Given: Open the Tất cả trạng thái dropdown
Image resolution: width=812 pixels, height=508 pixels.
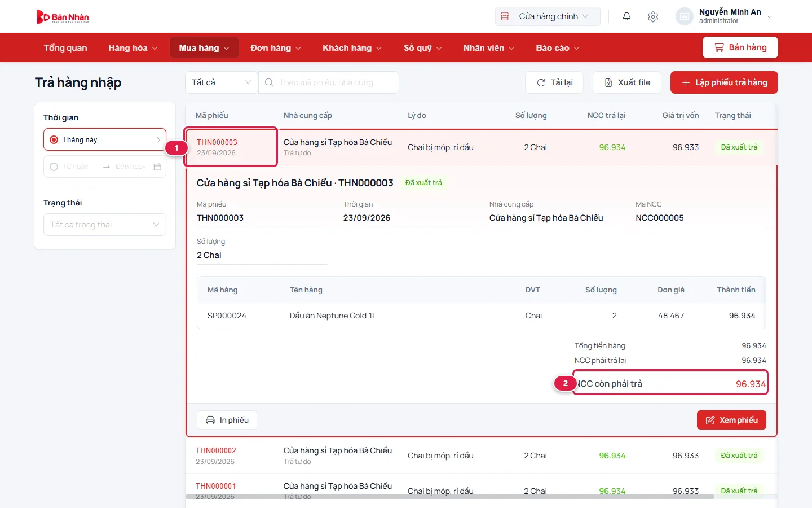Looking at the screenshot, I should pyautogui.click(x=105, y=225).
